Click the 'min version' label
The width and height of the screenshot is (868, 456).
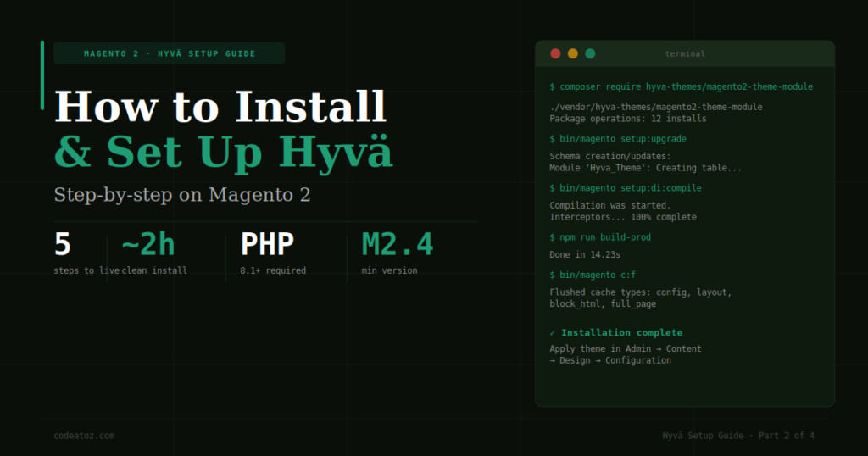(x=390, y=270)
